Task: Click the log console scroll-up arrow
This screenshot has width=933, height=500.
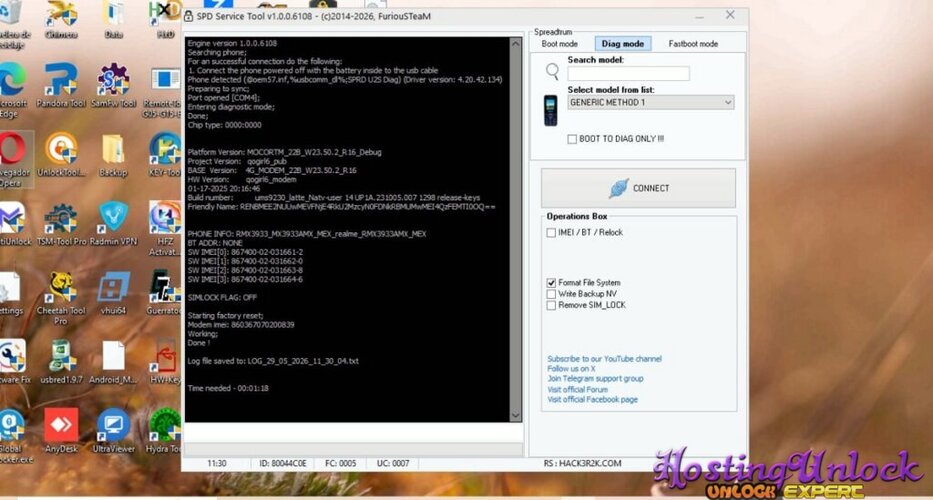Action: [515, 44]
